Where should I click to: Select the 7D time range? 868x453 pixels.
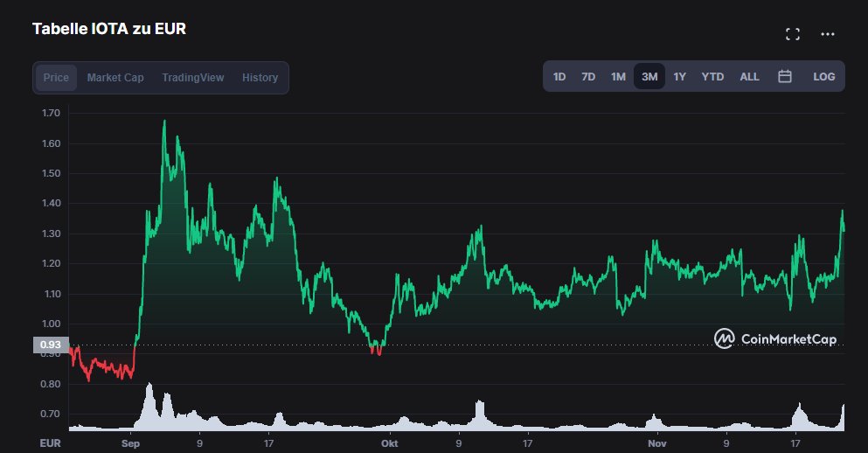(588, 76)
